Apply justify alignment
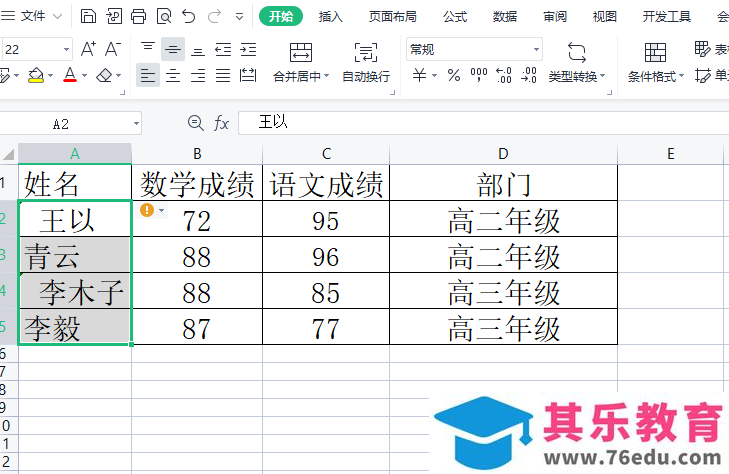 pyautogui.click(x=223, y=75)
